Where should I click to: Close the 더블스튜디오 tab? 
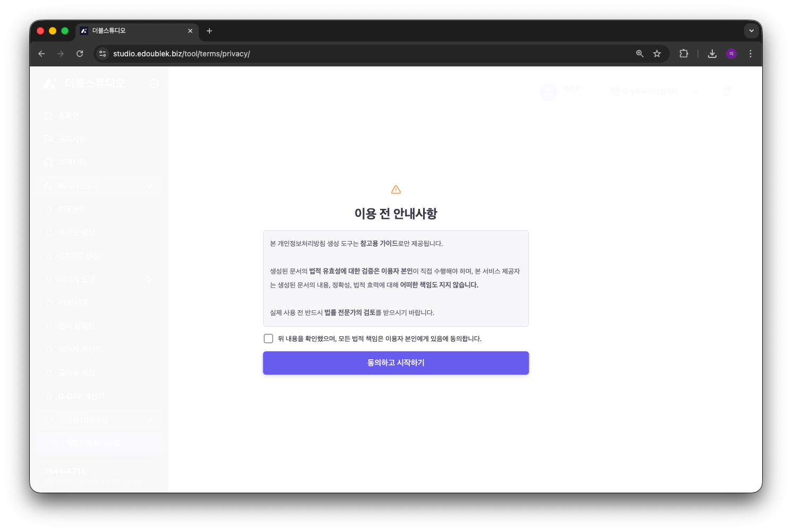pos(190,31)
